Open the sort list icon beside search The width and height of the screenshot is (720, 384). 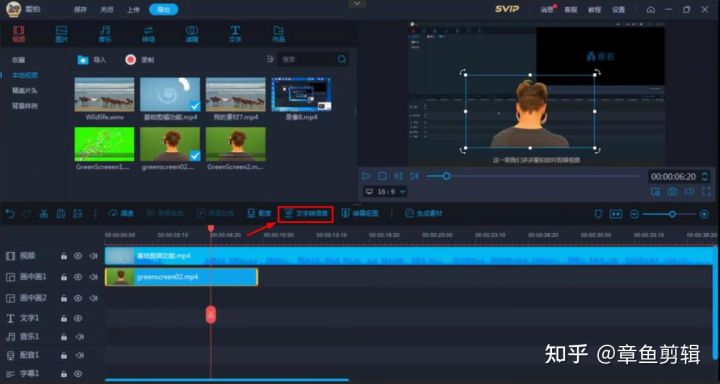(270, 59)
